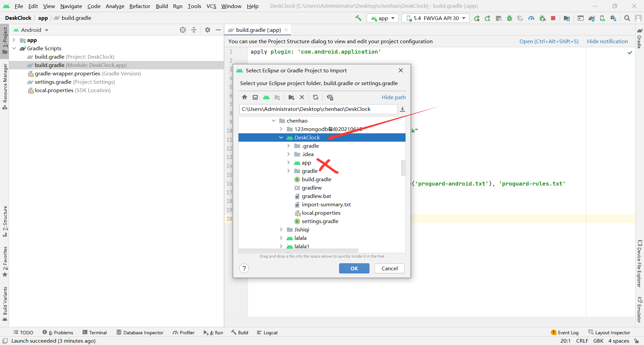Open the File menu
This screenshot has height=345, width=644.
(19, 6)
